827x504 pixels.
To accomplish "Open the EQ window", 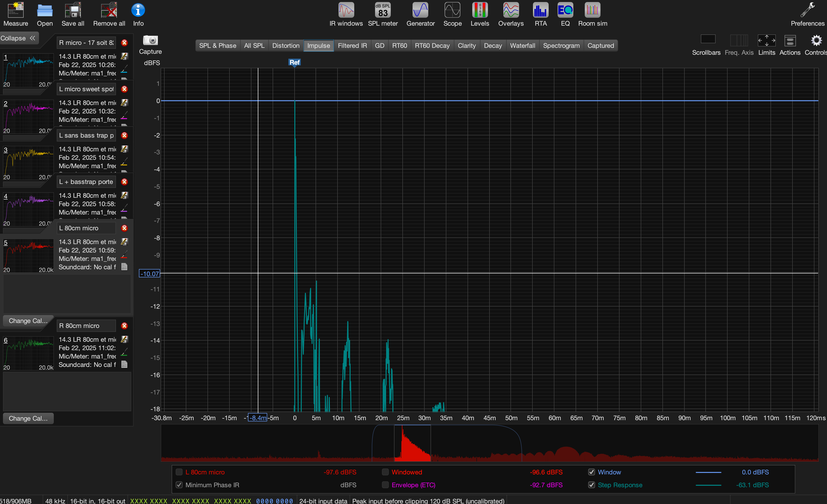I will 565,10.
